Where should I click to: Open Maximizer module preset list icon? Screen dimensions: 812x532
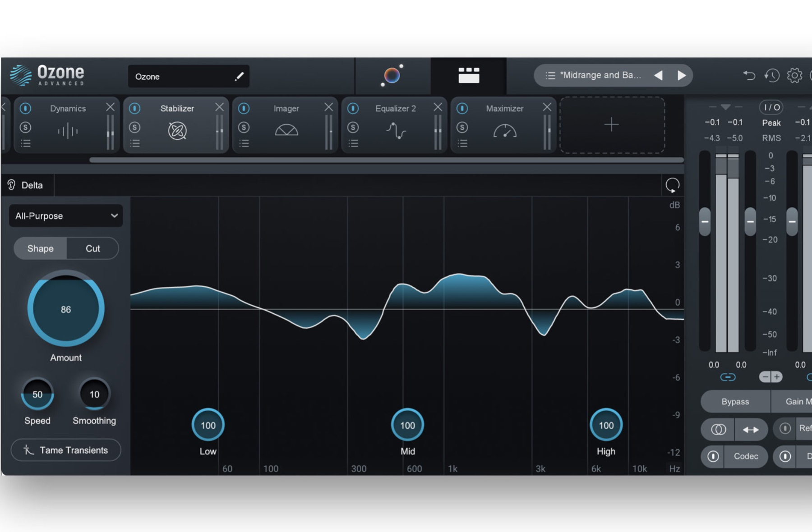462,143
